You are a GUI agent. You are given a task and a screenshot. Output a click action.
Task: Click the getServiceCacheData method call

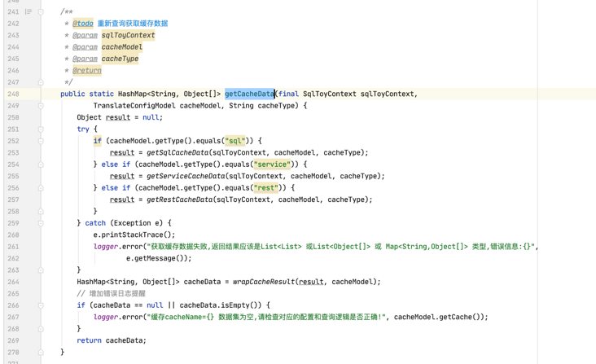pyautogui.click(x=186, y=177)
